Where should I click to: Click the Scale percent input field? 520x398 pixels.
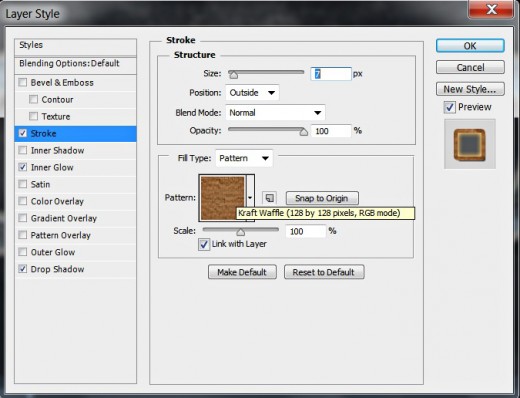coord(305,231)
